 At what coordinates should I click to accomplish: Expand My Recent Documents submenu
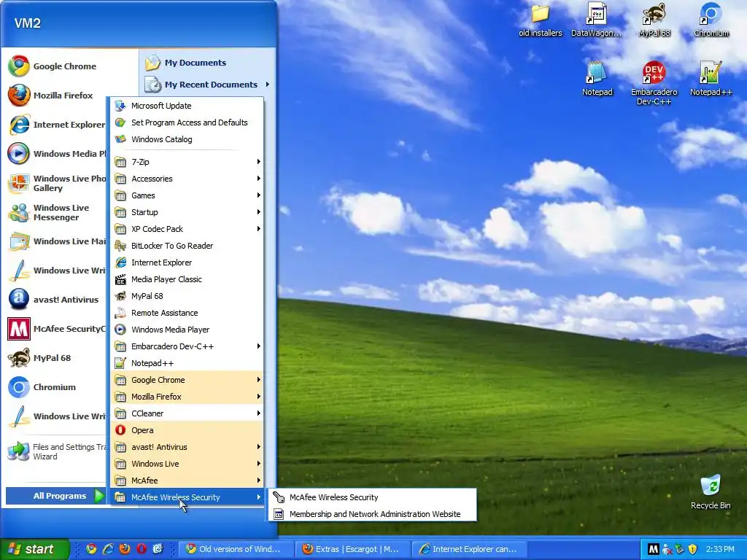(x=207, y=85)
